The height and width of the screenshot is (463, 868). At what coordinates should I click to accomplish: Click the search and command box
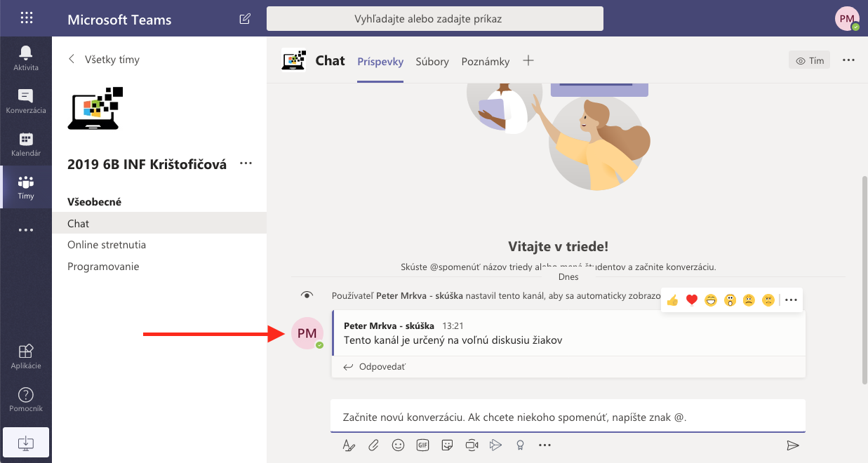pos(435,19)
